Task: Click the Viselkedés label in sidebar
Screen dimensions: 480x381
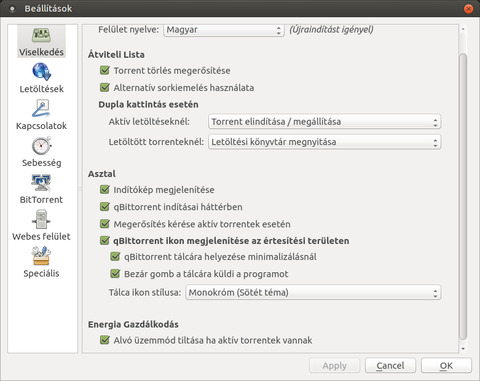Action: pos(41,52)
